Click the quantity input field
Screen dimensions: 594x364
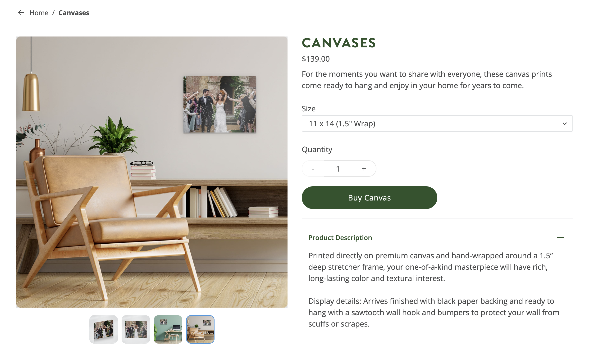point(338,168)
